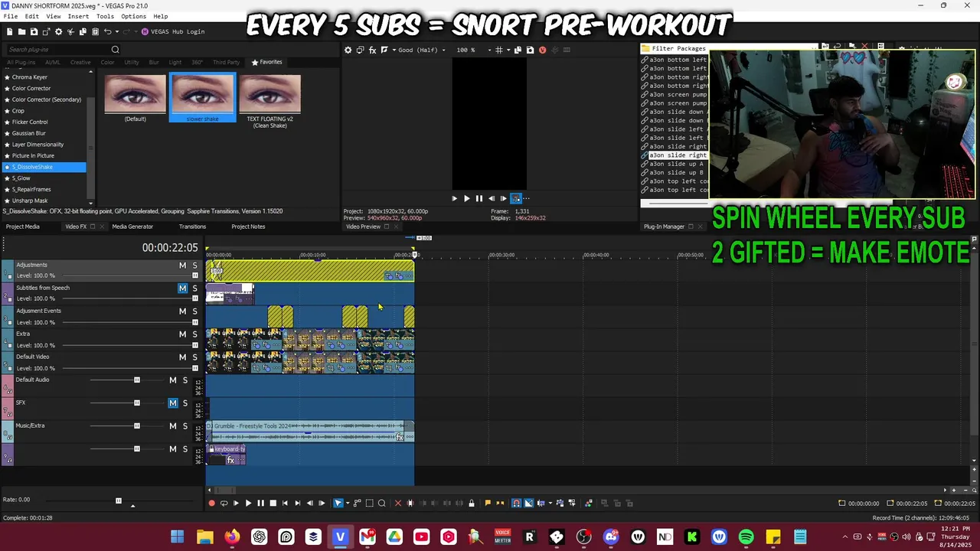Image resolution: width=980 pixels, height=551 pixels.
Task: Copy preview snapshot to clipboard
Action: tap(518, 50)
